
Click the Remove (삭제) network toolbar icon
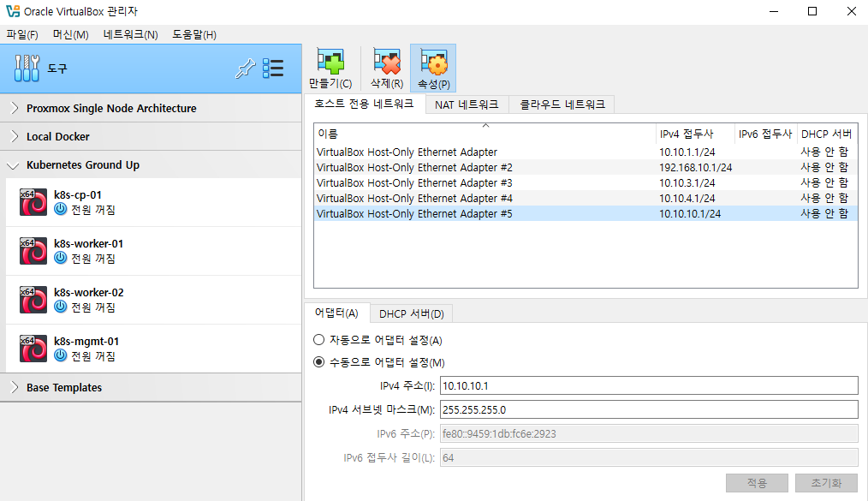(386, 61)
